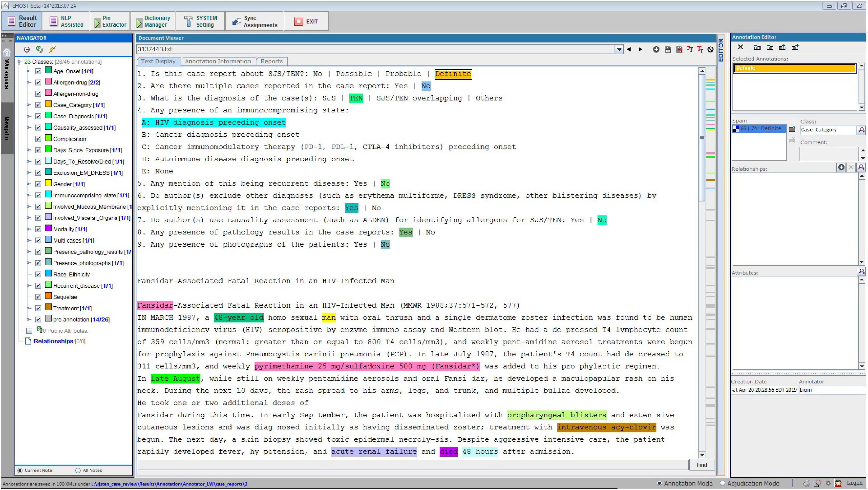Click the add span icon beside Span list

coord(792,129)
